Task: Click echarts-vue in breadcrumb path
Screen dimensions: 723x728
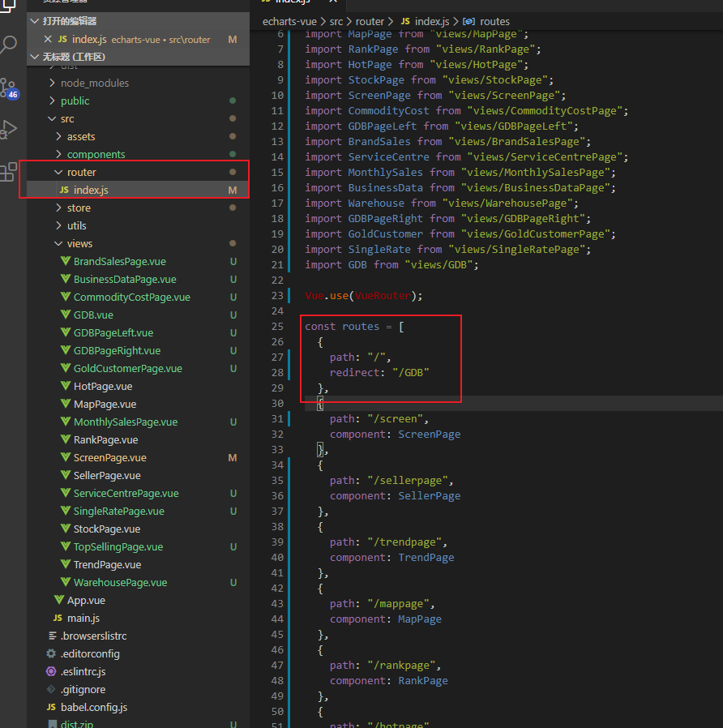Action: pyautogui.click(x=289, y=21)
